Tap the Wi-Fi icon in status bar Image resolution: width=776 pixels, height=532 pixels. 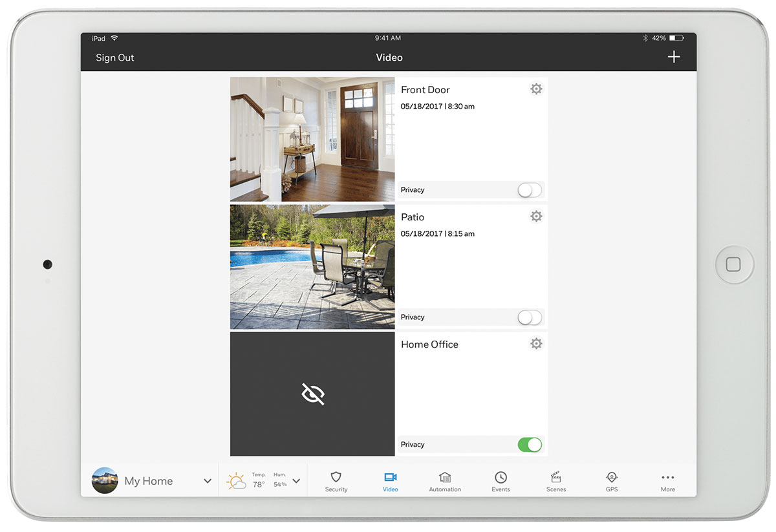(114, 38)
